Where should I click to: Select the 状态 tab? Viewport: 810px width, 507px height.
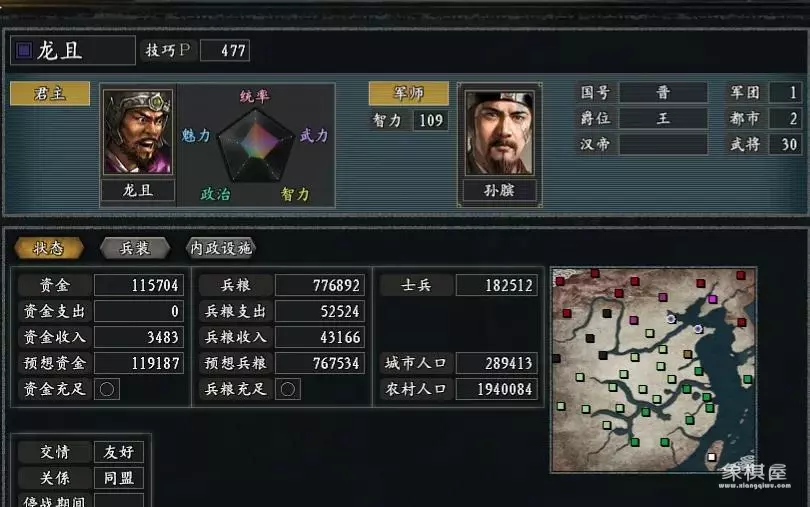49,248
